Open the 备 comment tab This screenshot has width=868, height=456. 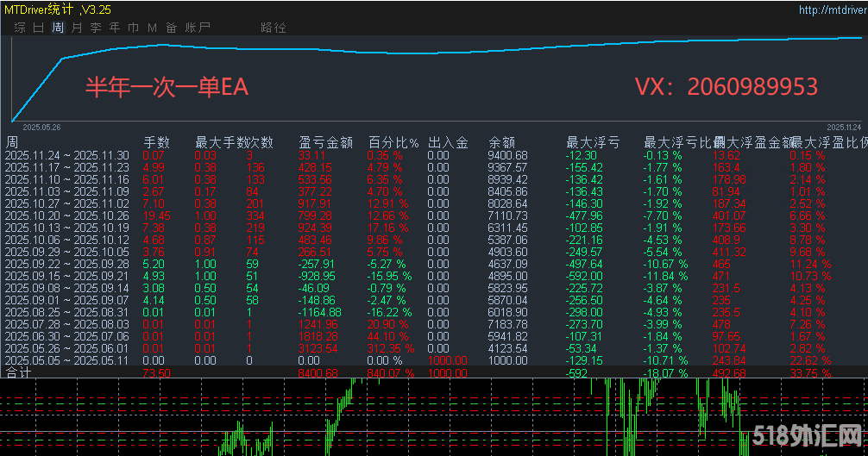[x=172, y=28]
